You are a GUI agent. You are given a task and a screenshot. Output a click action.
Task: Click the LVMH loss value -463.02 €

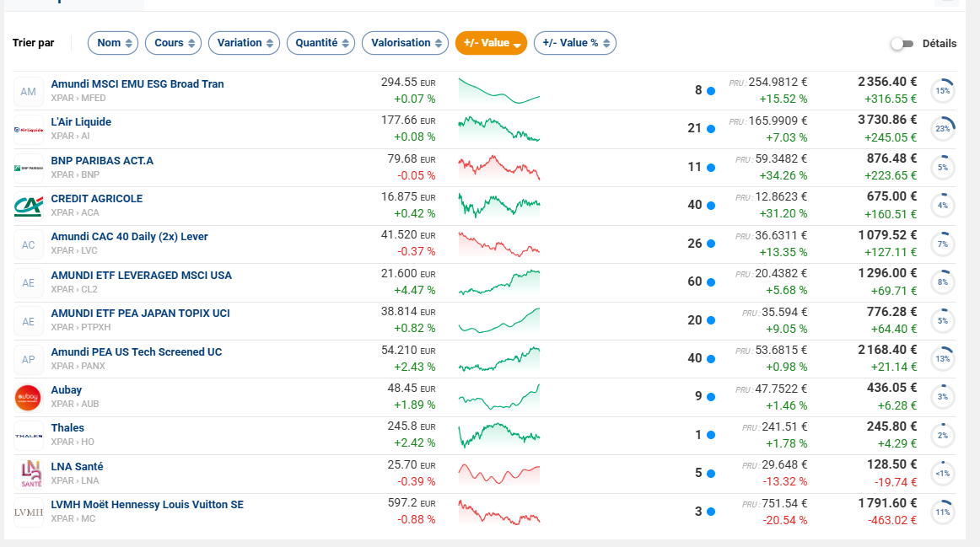pyautogui.click(x=892, y=520)
